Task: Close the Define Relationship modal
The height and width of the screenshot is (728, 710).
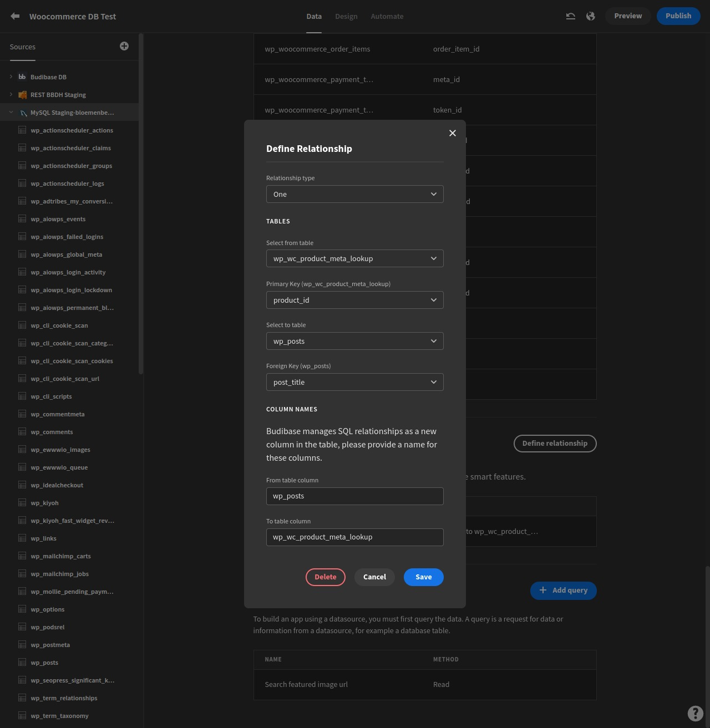Action: 453,133
